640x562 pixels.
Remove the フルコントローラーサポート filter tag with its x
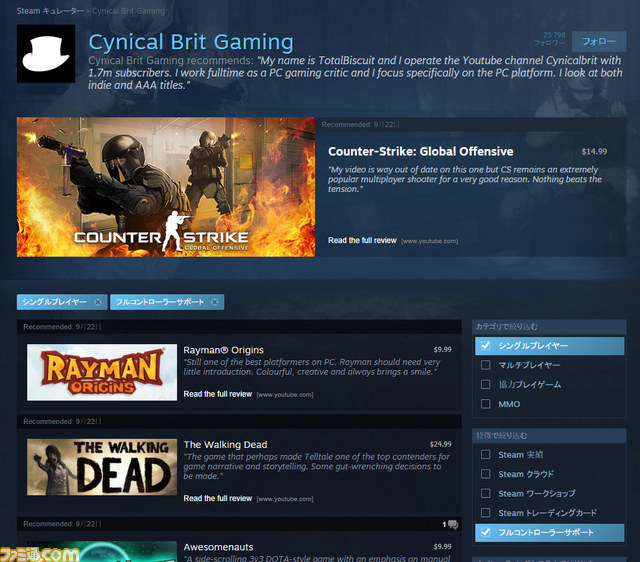point(215,302)
